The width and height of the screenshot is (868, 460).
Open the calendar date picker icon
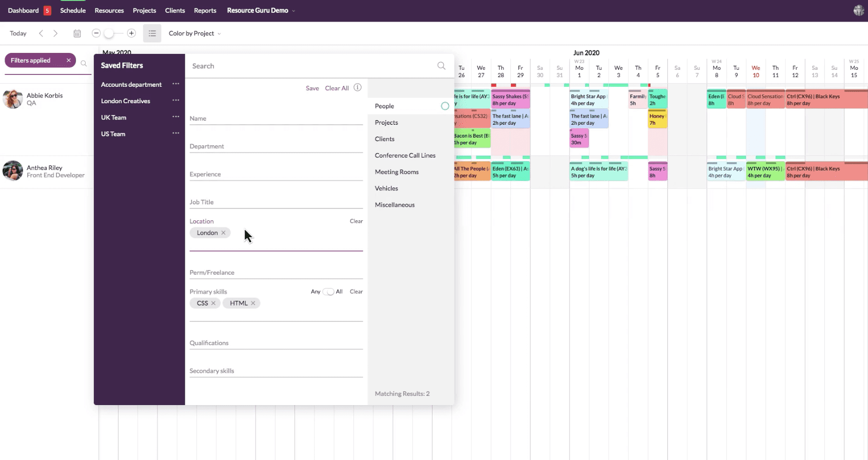click(x=77, y=33)
